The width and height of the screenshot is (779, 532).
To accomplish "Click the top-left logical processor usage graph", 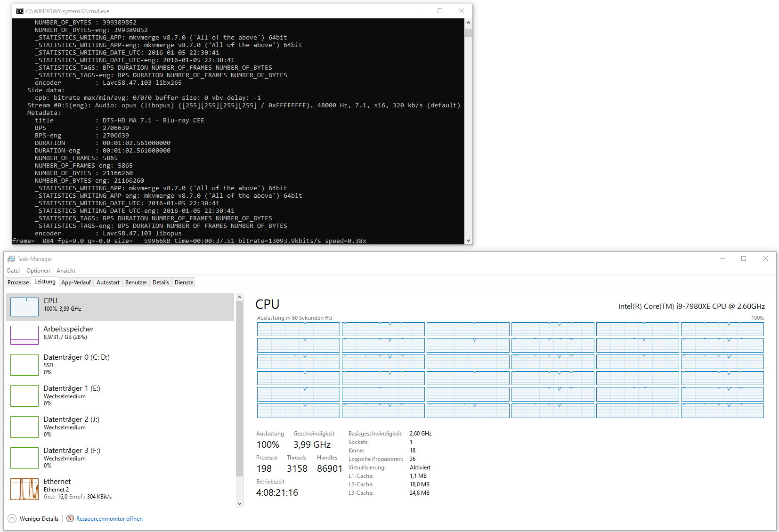I will pos(299,329).
